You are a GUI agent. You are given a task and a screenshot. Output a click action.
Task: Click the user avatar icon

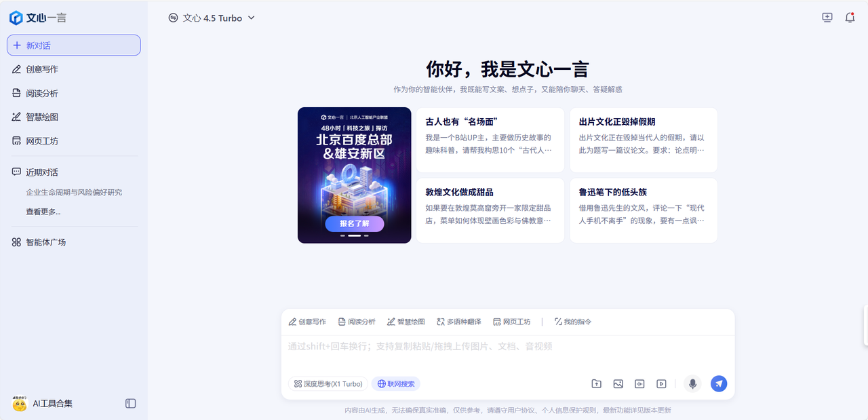click(x=19, y=403)
